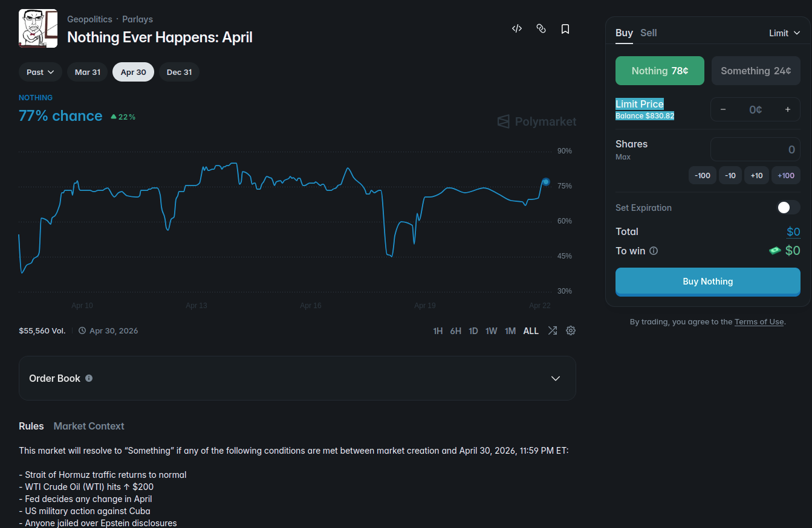Toggle the Set Expiration switch
Viewport: 812px width, 528px height.
[788, 208]
